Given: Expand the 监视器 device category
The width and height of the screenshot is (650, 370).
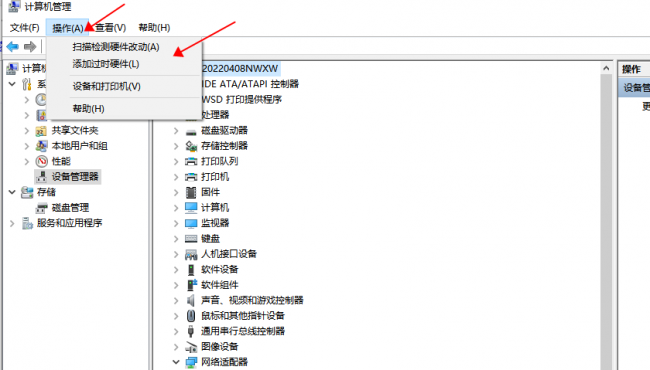Looking at the screenshot, I should (176, 223).
